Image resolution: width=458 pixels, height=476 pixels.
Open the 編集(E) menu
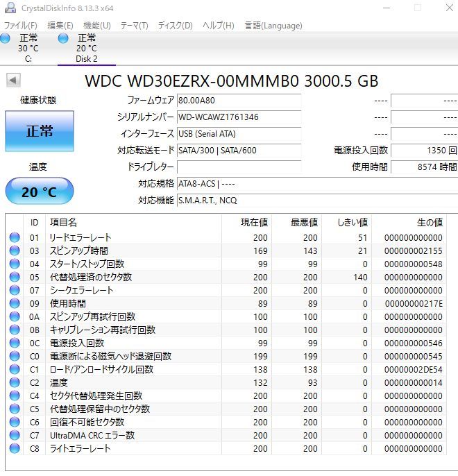tap(60, 26)
